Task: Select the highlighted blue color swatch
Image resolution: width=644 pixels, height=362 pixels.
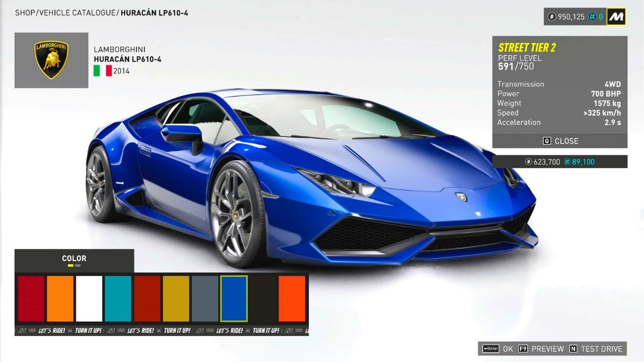Action: [234, 299]
